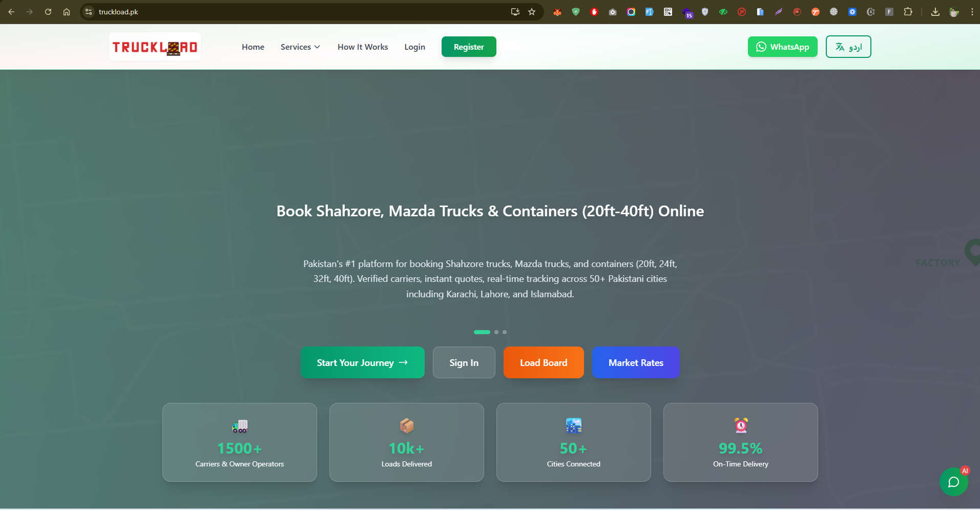980x510 pixels.
Task: Open the Chrome three-dot menu
Action: tap(972, 12)
